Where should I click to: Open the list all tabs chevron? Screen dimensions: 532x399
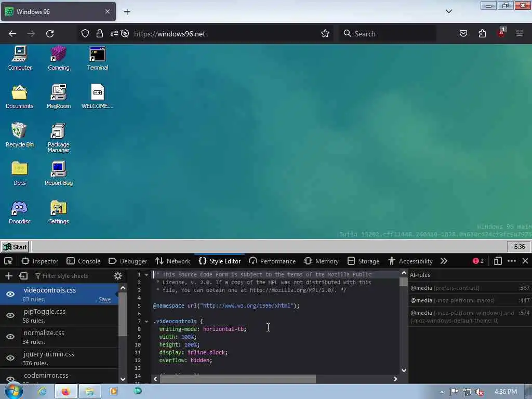point(448,11)
